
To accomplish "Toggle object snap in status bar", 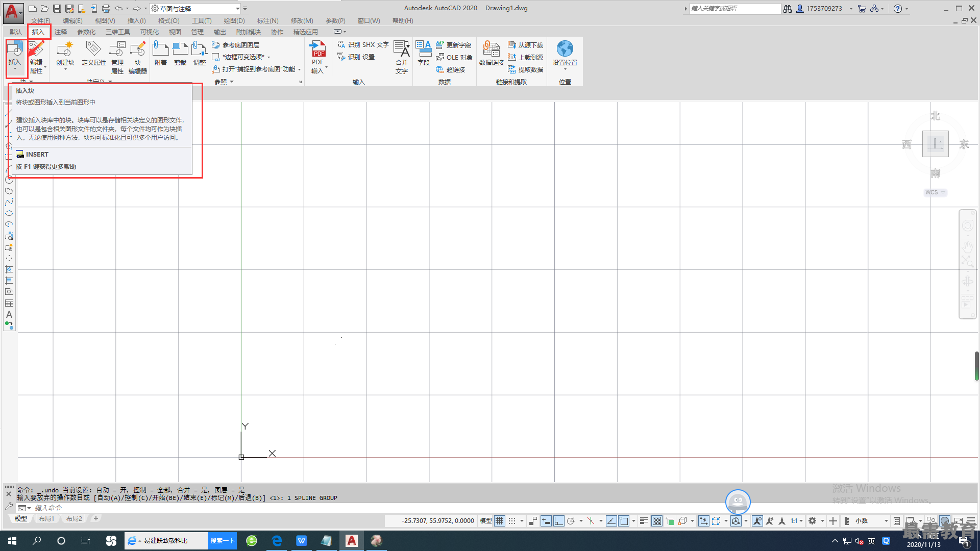I will click(624, 521).
